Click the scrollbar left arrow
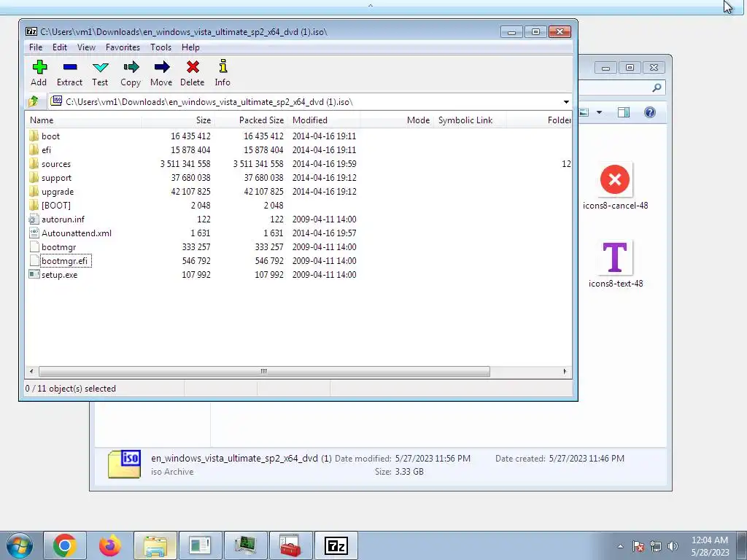This screenshot has height=560, width=747. (31, 371)
